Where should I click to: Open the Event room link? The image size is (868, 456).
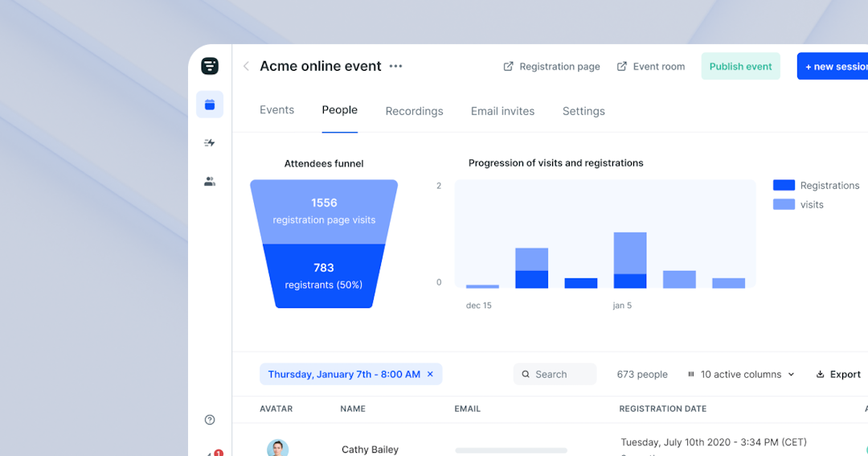tap(651, 67)
